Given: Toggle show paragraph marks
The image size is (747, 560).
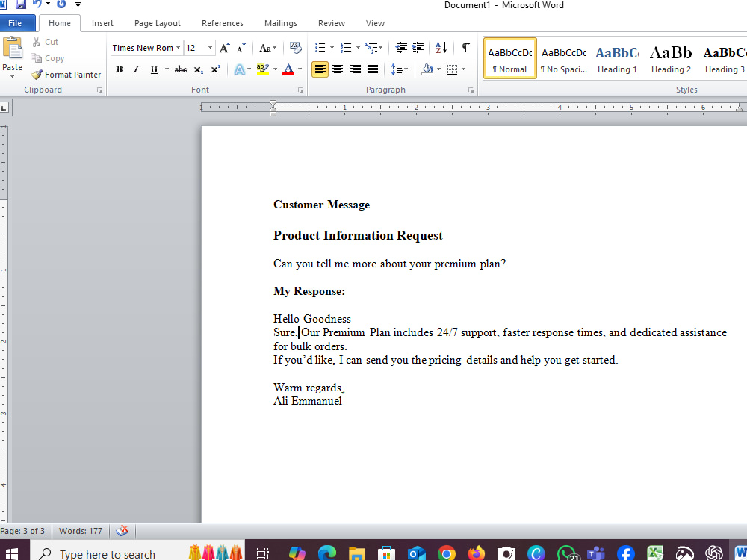Looking at the screenshot, I should [x=466, y=48].
